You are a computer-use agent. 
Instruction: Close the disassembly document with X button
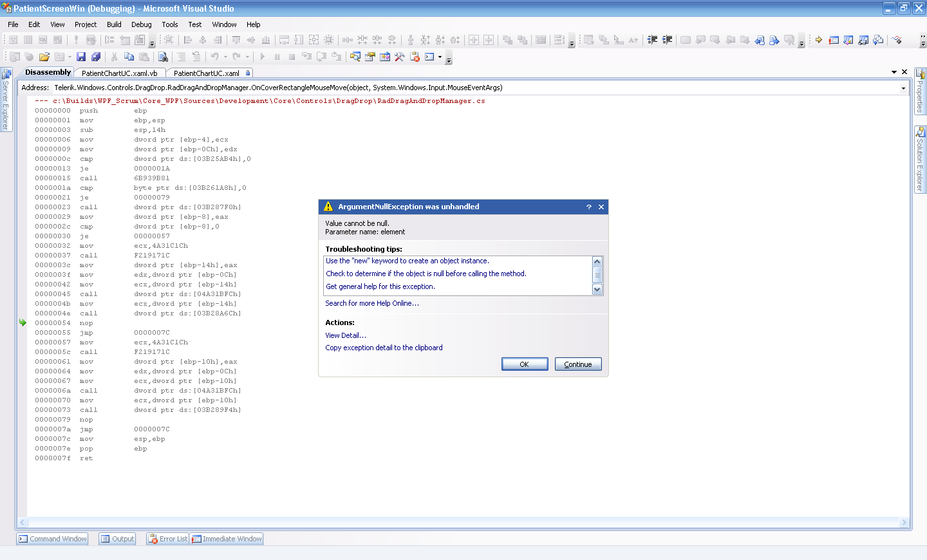click(x=904, y=72)
